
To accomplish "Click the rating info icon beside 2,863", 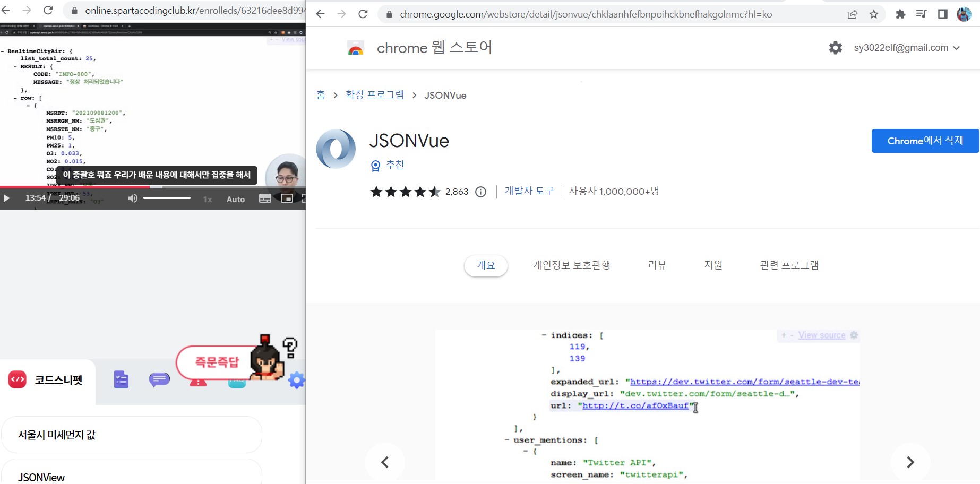I will (x=480, y=192).
